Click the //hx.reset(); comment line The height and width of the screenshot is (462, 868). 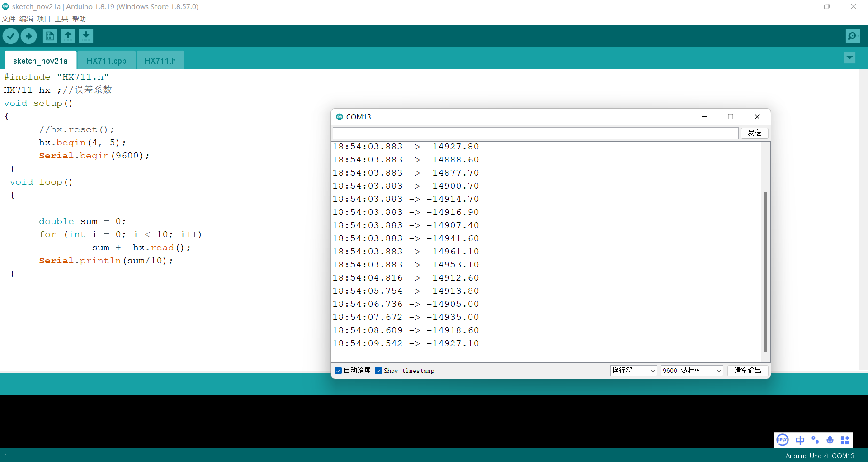click(76, 129)
